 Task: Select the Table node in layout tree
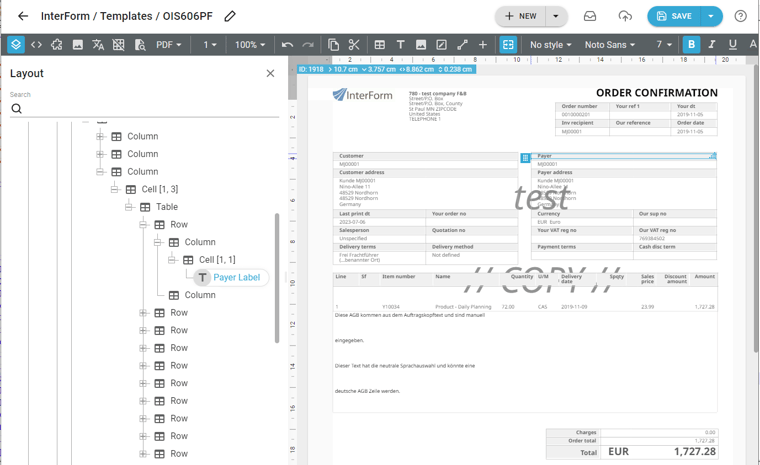[167, 207]
